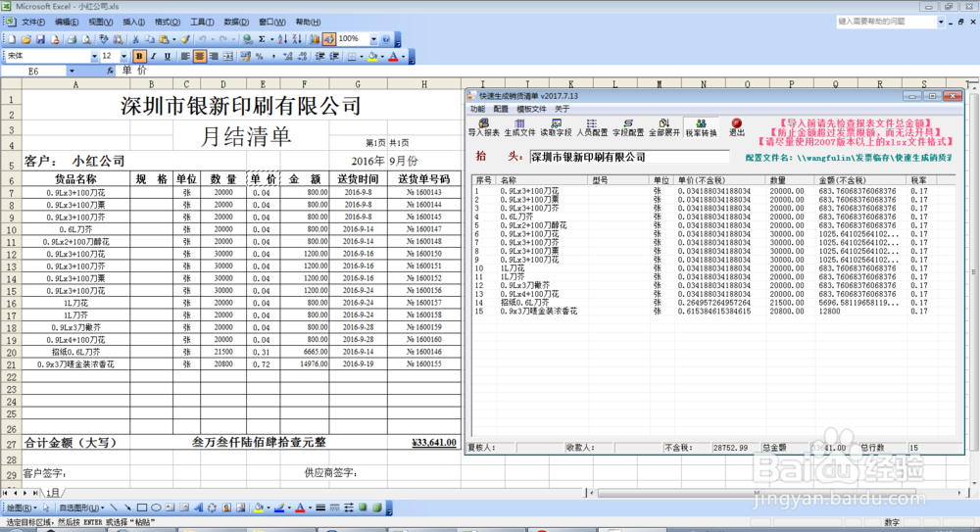Toggle Underline formatting button
The width and height of the screenshot is (980, 532).
point(167,56)
